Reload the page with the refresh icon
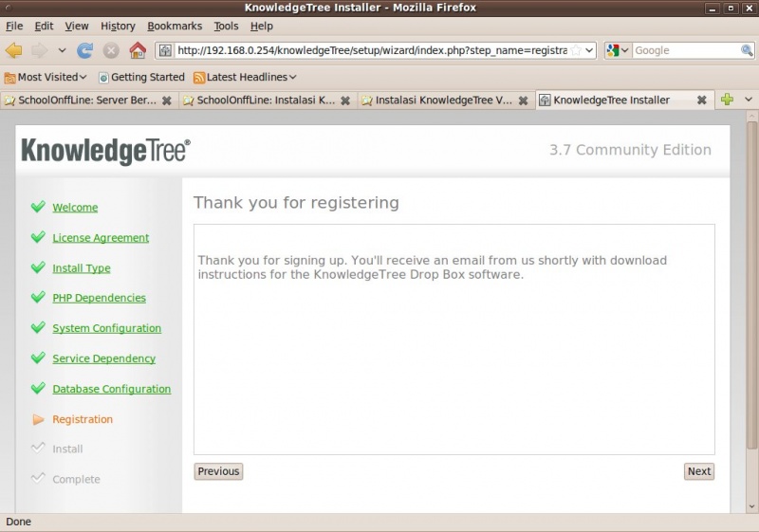Screen dimensions: 759x532 84,50
